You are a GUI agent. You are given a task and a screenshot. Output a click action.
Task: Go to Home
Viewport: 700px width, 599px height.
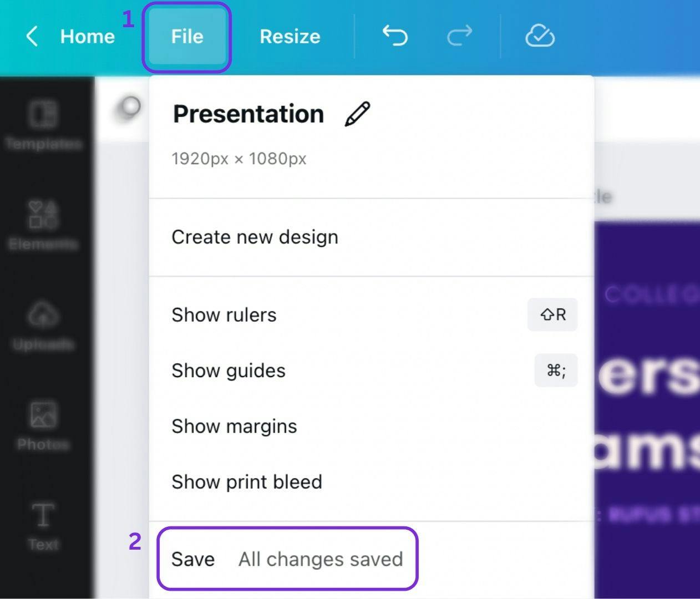point(87,37)
